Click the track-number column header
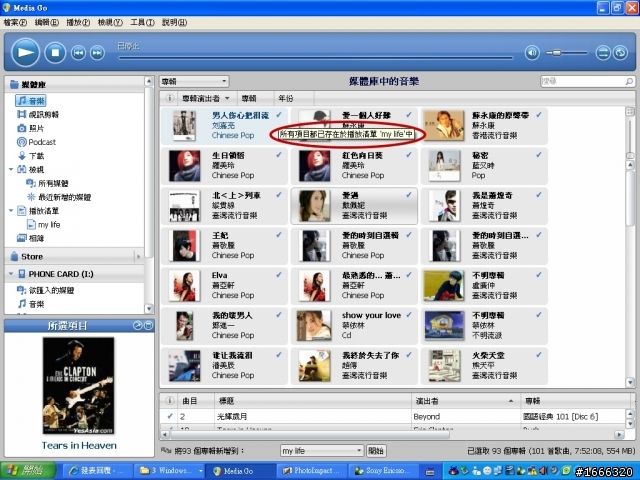This screenshot has height=480, width=640. pos(196,401)
